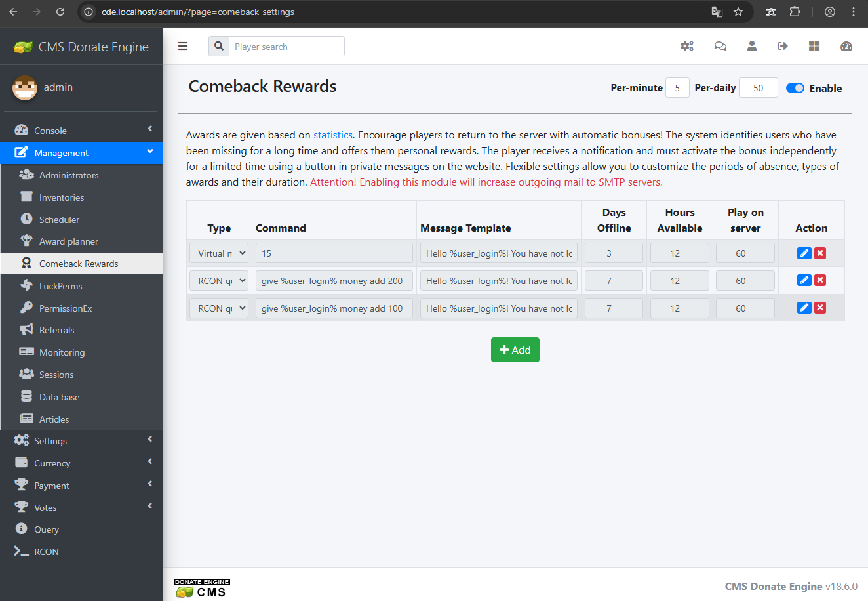Open Scheduler from the sidebar
The height and width of the screenshot is (601, 868).
[59, 220]
